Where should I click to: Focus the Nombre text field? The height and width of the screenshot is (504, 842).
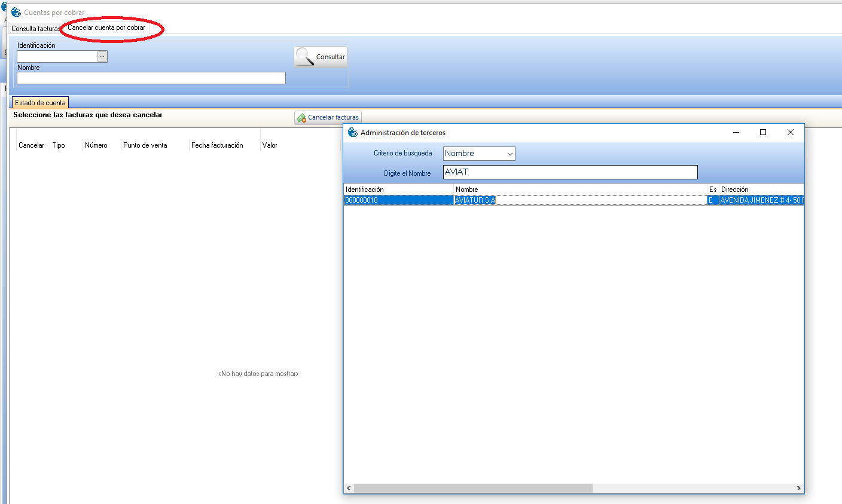(x=151, y=78)
